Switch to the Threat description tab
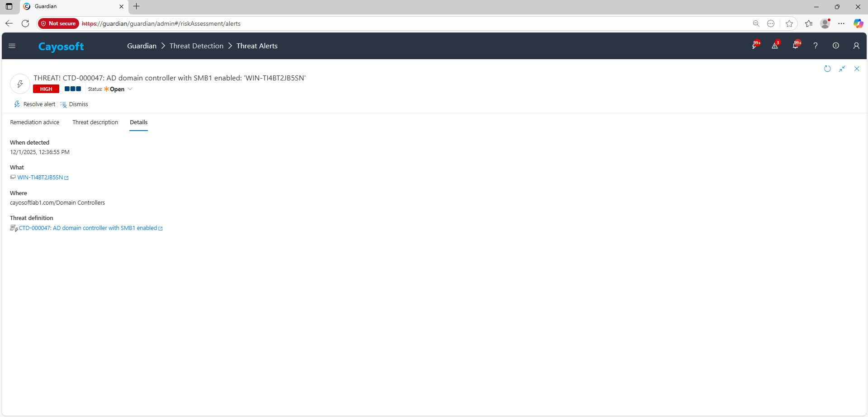 [95, 122]
